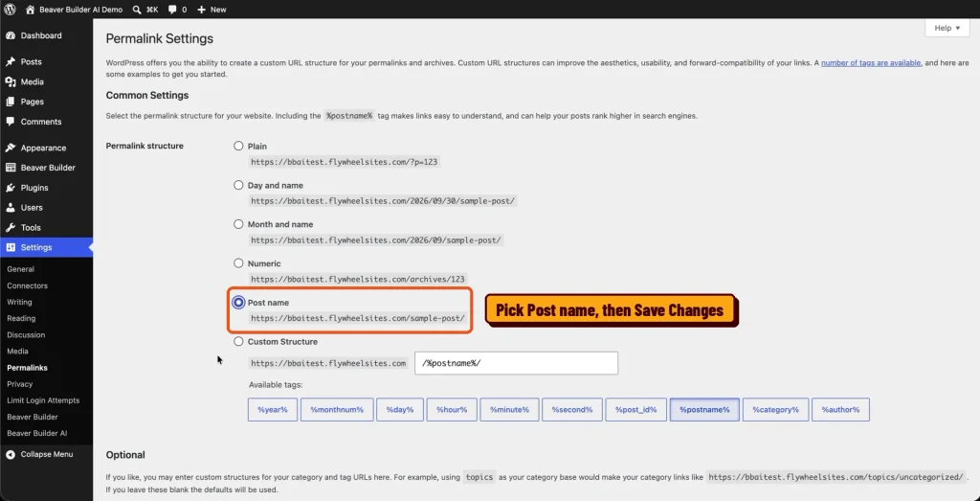Viewport: 980px width, 501px height.
Task: Open Beaver Builder settings submenu item
Action: click(x=33, y=417)
